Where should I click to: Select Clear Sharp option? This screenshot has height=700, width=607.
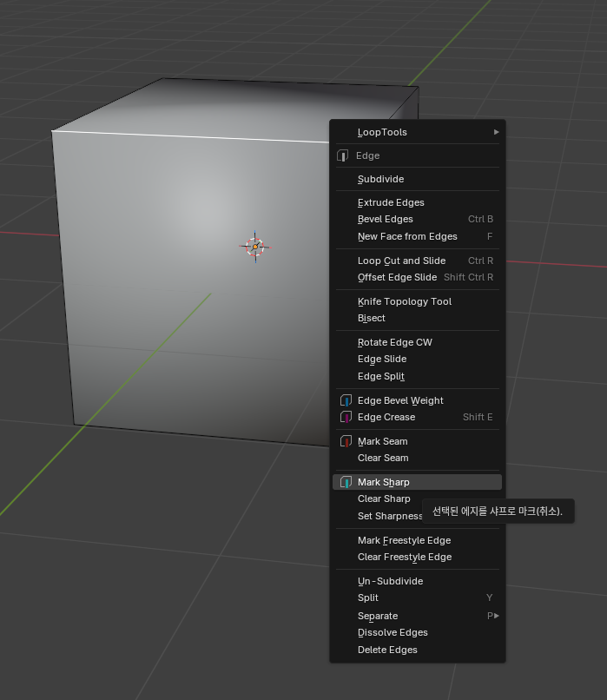(384, 499)
